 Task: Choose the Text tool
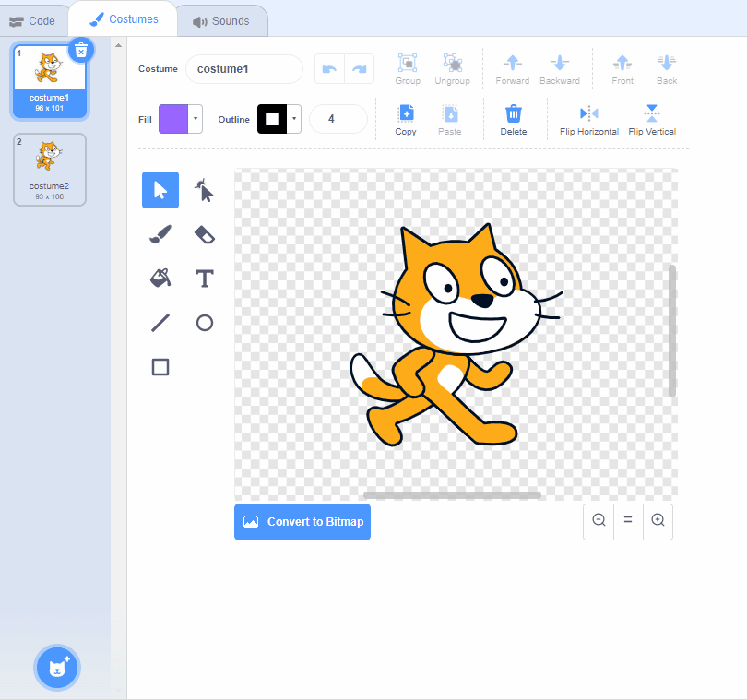click(x=205, y=279)
